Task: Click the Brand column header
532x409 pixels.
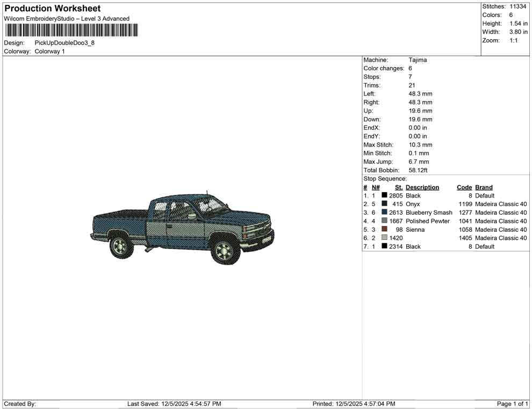Action: pyautogui.click(x=484, y=187)
